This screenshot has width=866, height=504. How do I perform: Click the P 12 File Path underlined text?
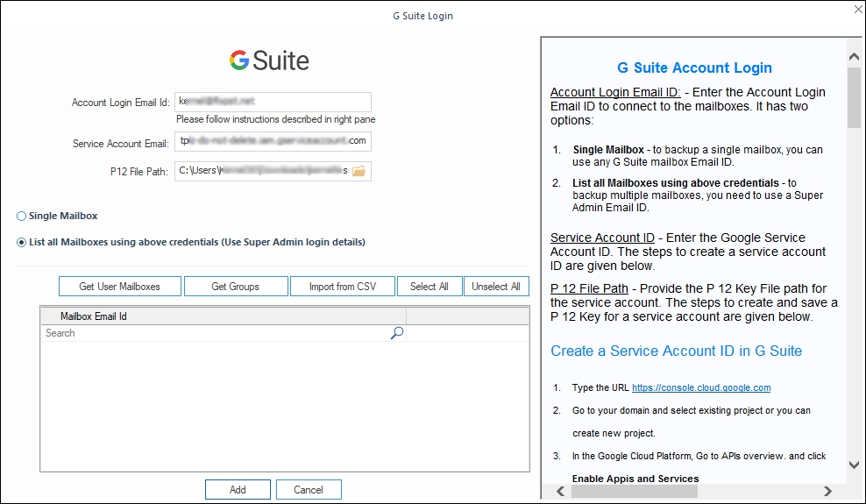coord(589,288)
